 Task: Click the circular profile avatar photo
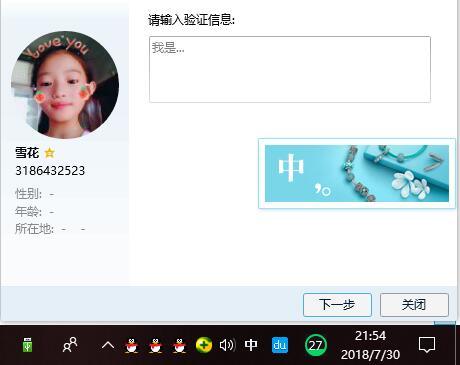(x=65, y=85)
